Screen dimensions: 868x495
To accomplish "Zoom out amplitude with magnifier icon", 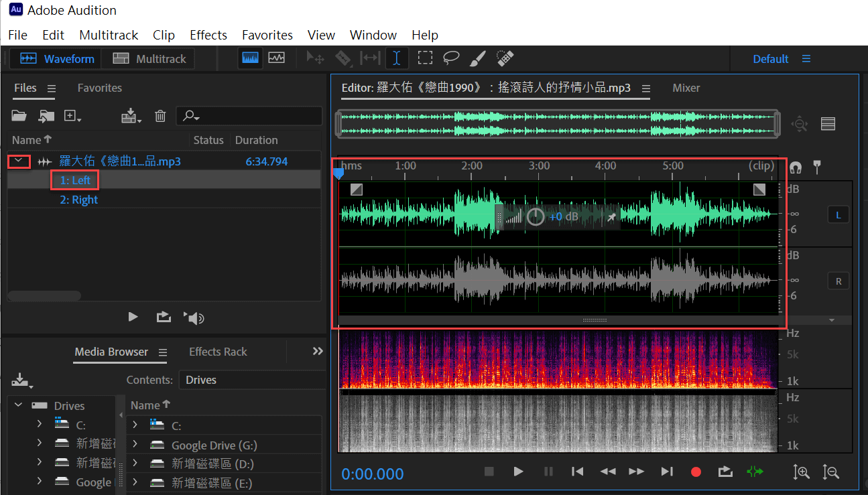I will (831, 472).
